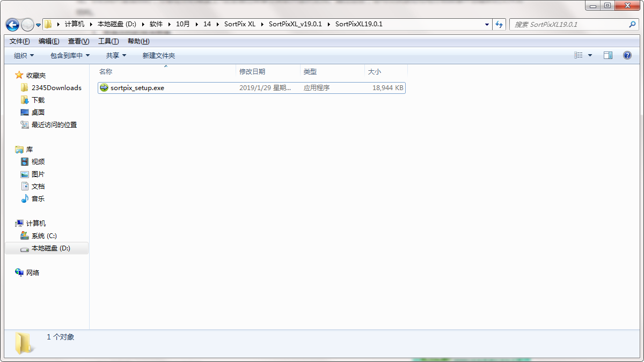
Task: Select the sortpix_setup.exe file name
Action: point(137,87)
